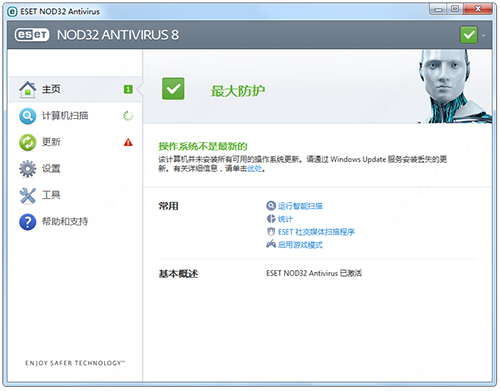The image size is (500, 391).
Task: Open the 统计 statistics link
Action: (285, 219)
